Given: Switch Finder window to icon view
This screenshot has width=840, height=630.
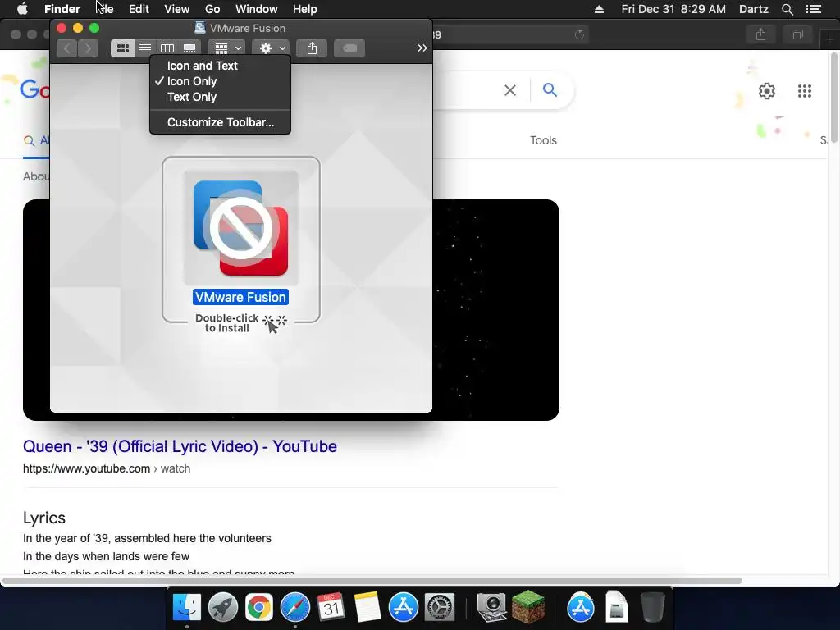Looking at the screenshot, I should (x=123, y=48).
